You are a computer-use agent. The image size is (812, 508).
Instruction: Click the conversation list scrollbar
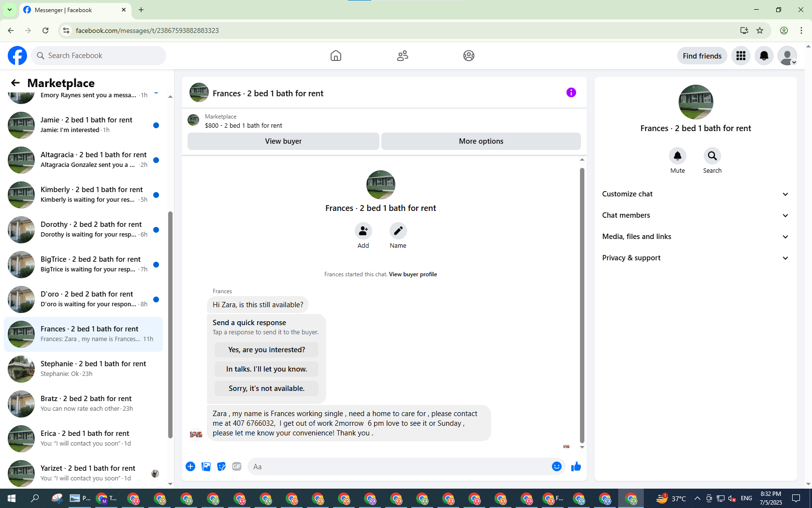coord(170,324)
